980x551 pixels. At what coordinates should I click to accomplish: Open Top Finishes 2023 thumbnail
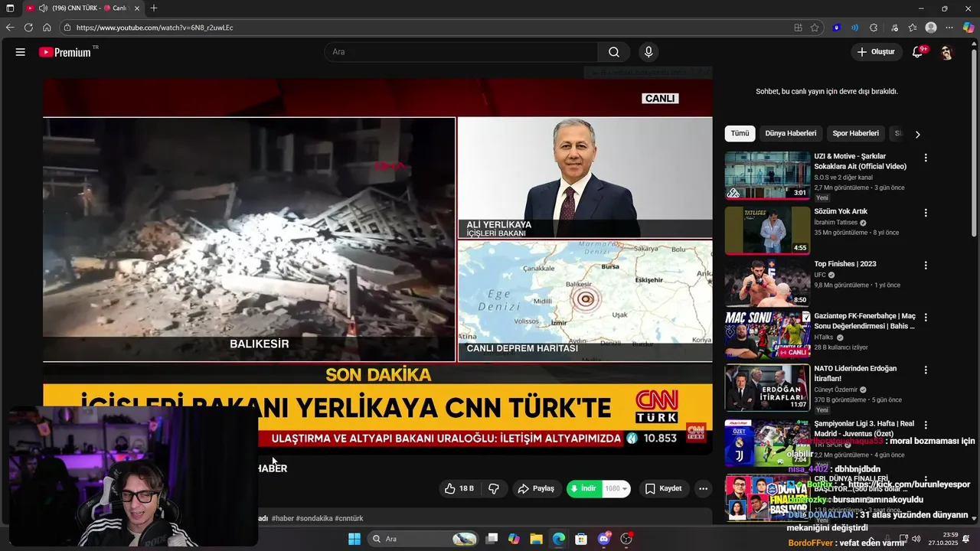point(767,282)
